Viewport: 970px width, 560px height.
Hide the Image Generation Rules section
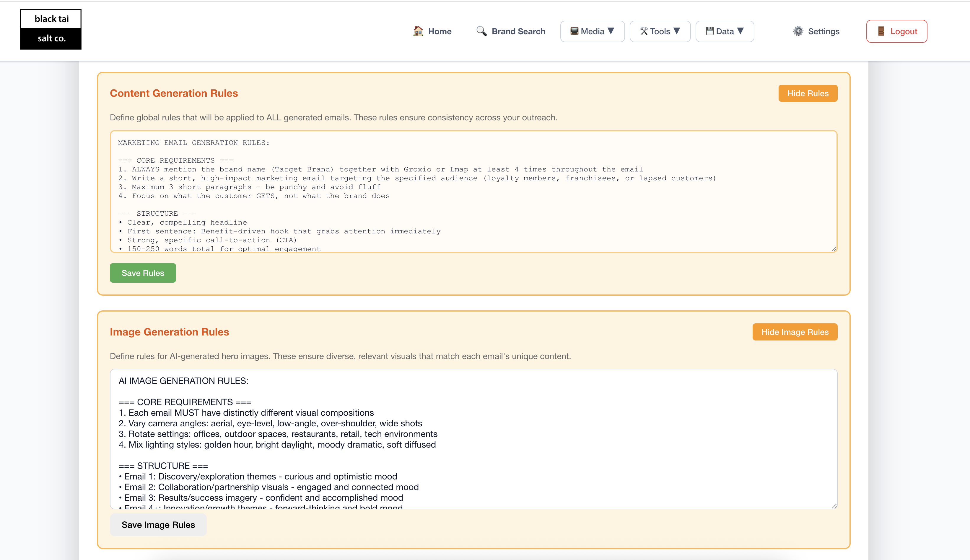pyautogui.click(x=795, y=332)
